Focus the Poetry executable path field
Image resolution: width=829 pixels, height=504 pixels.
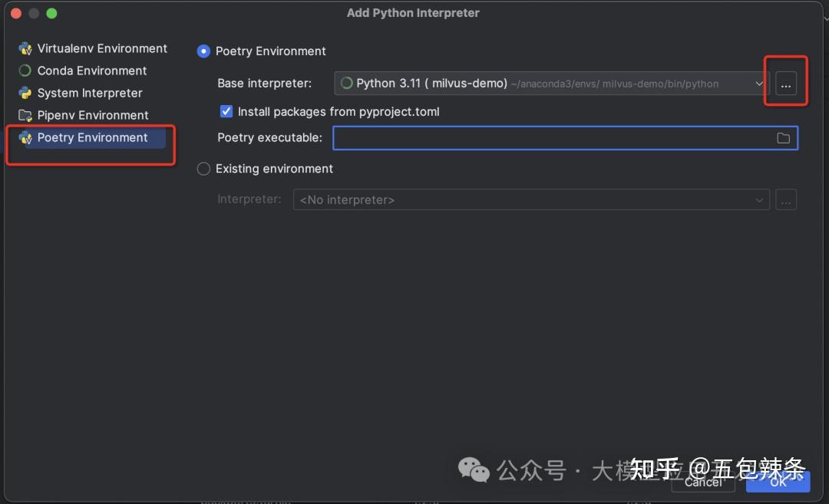tap(553, 138)
